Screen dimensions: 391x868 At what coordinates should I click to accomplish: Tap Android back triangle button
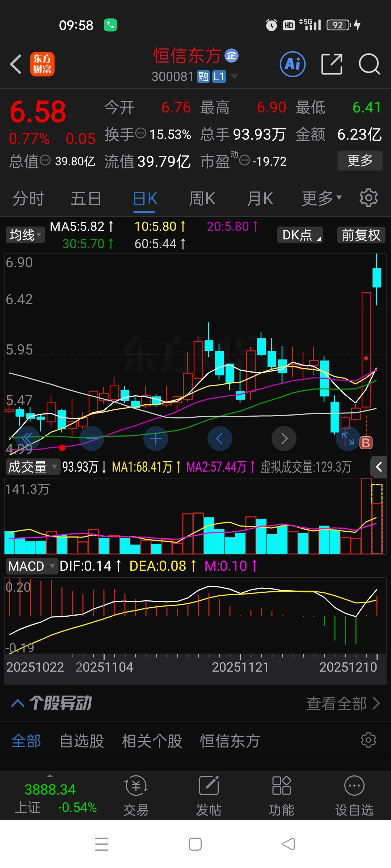[289, 844]
